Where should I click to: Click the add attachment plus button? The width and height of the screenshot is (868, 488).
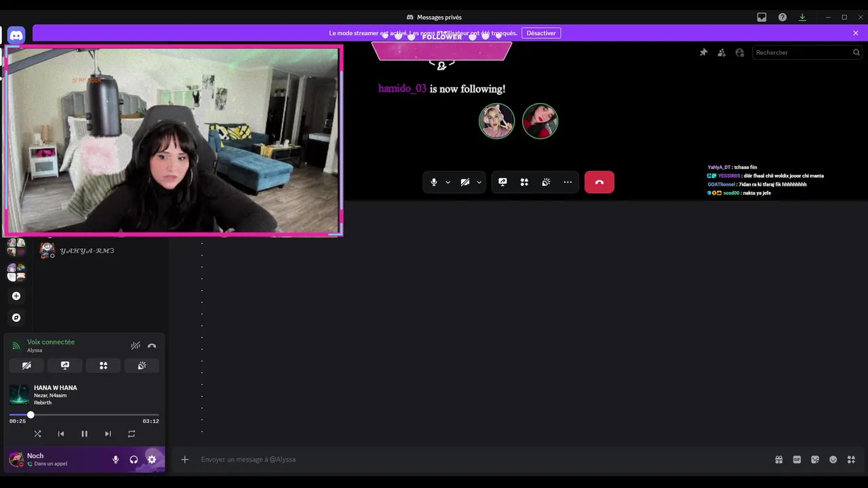click(x=184, y=460)
